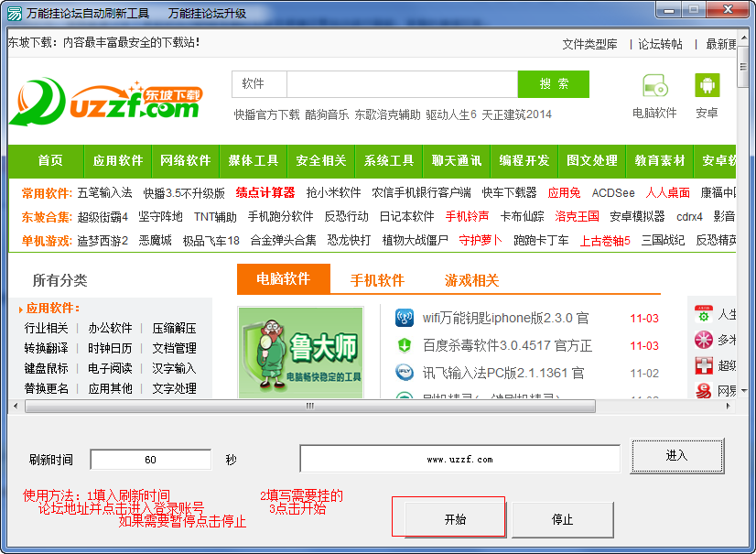Switch to the 游戏相关 tab
Image resolution: width=756 pixels, height=554 pixels.
click(x=471, y=280)
